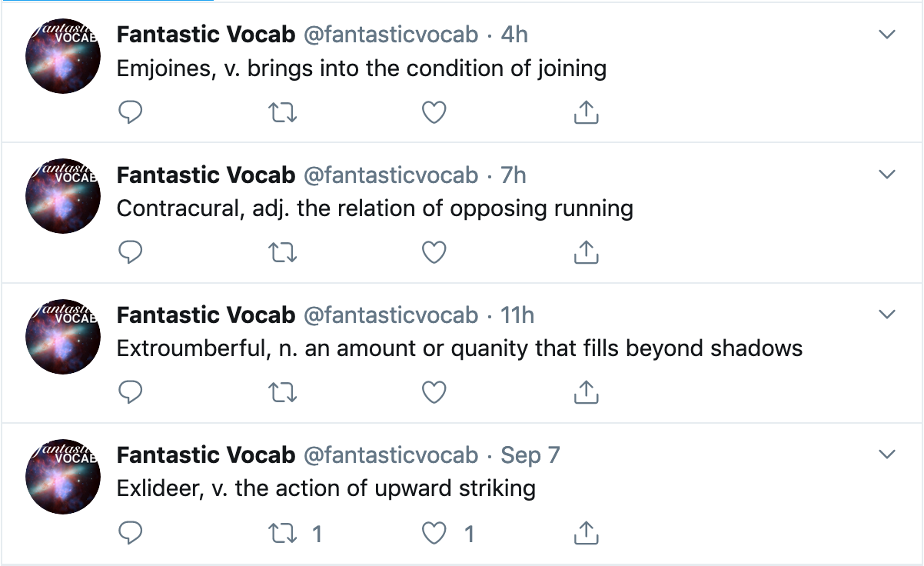Like the Contracural tweet
Viewport: 924px width, 566px height.
(434, 252)
